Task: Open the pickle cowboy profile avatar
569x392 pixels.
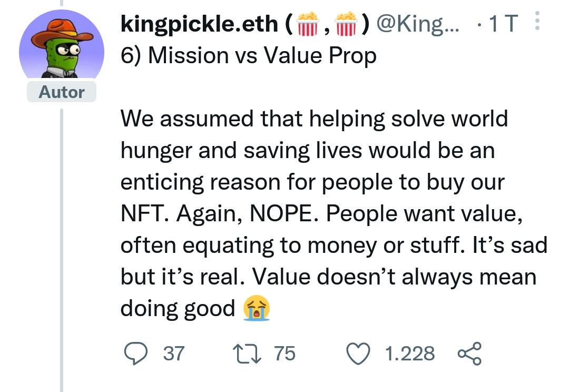Action: [62, 47]
